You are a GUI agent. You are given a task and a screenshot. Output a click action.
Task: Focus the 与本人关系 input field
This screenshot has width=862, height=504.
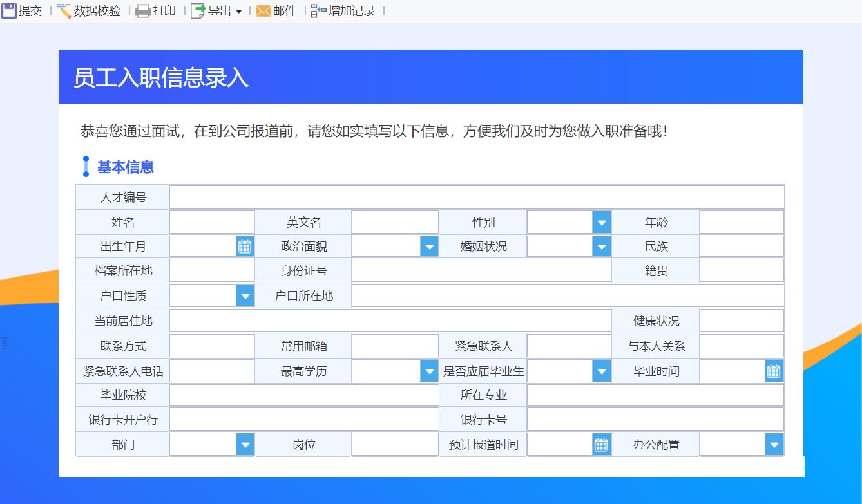click(x=742, y=346)
